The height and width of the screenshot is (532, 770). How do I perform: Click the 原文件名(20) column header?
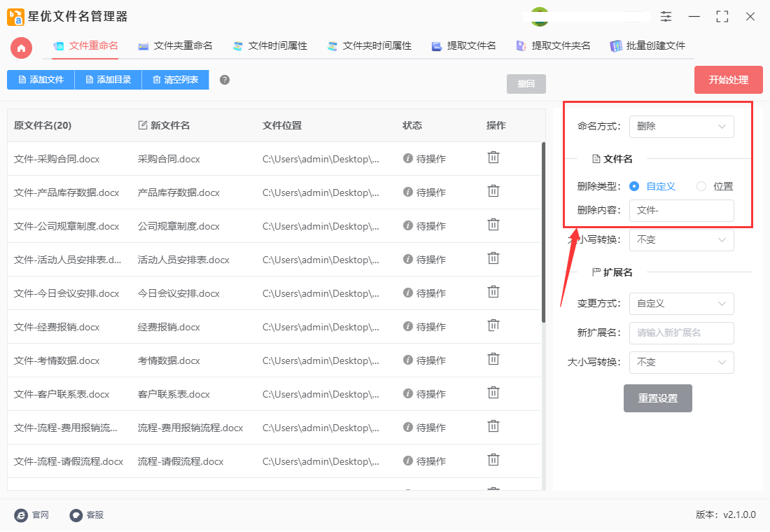tap(43, 126)
